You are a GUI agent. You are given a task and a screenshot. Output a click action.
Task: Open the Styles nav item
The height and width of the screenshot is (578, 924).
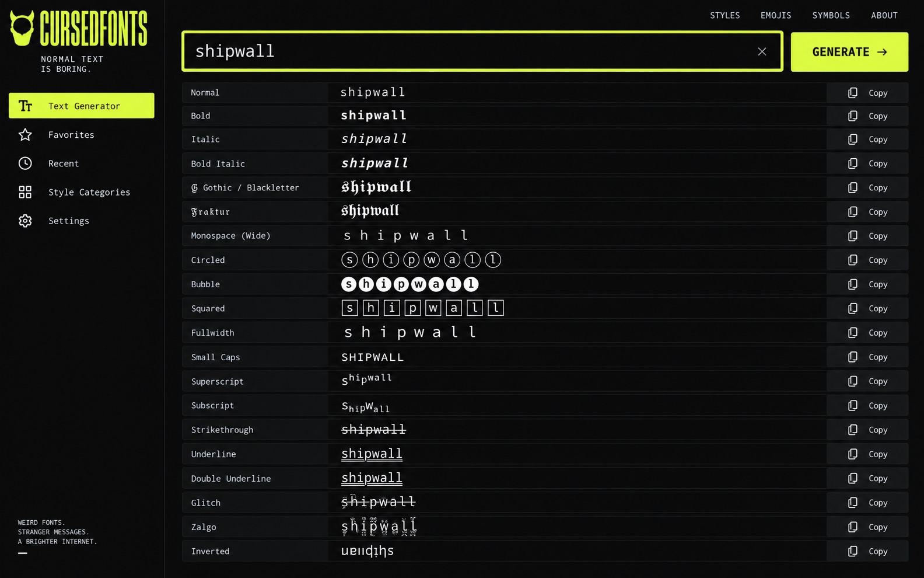tap(724, 15)
